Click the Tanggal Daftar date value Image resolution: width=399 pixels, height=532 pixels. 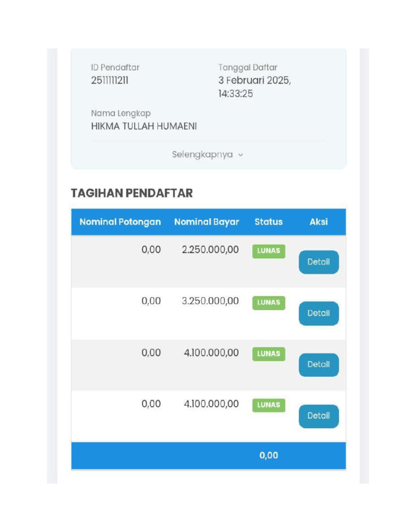point(255,87)
